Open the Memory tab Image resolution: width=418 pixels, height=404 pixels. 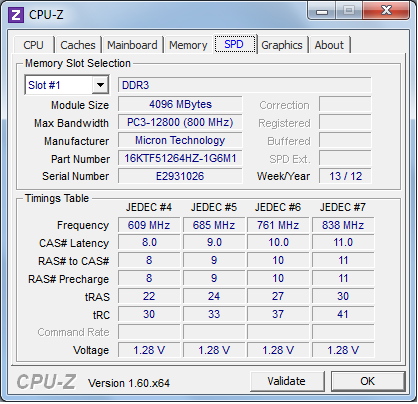[188, 45]
